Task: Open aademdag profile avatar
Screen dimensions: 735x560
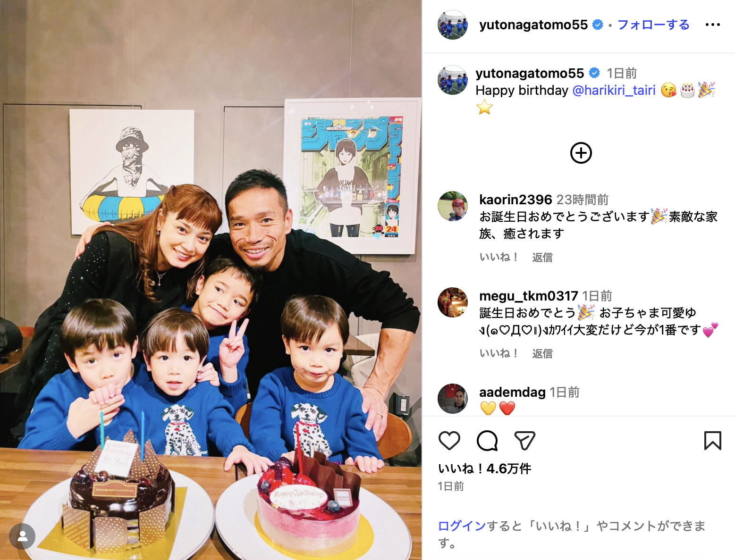Action: [452, 398]
